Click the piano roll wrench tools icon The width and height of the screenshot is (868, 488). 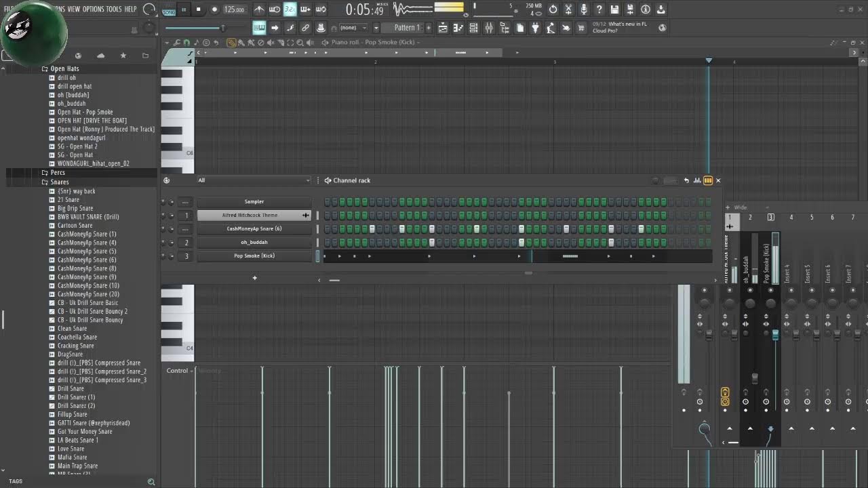[x=177, y=42]
